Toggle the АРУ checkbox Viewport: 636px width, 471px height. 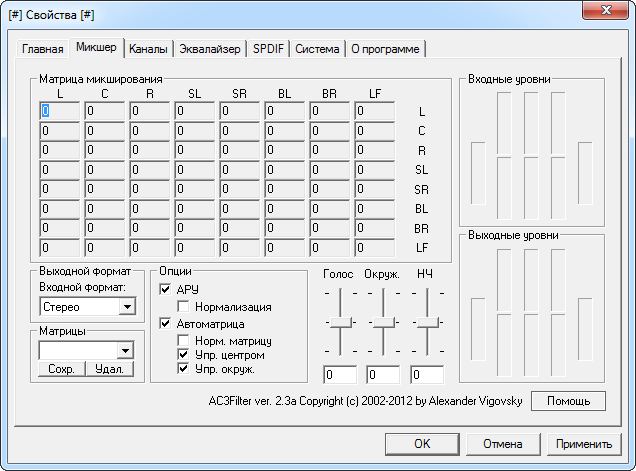166,289
